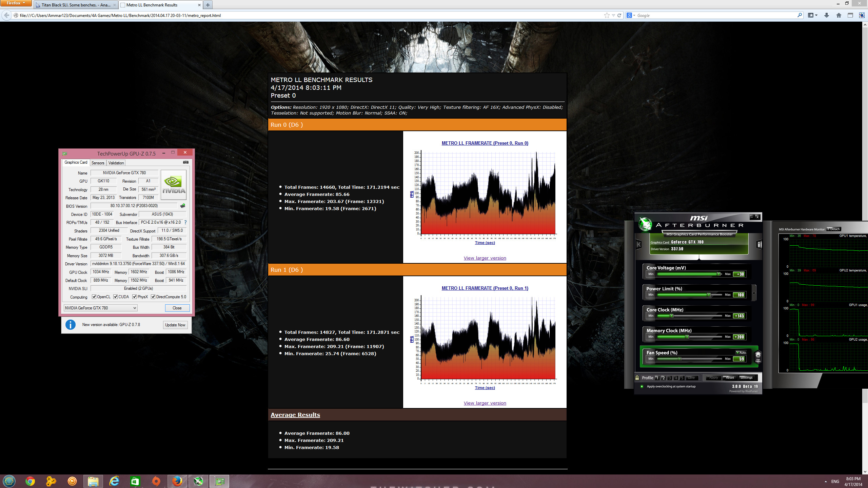Image resolution: width=868 pixels, height=488 pixels.
Task: Switch to GPU-Z Validation tab
Action: 116,163
